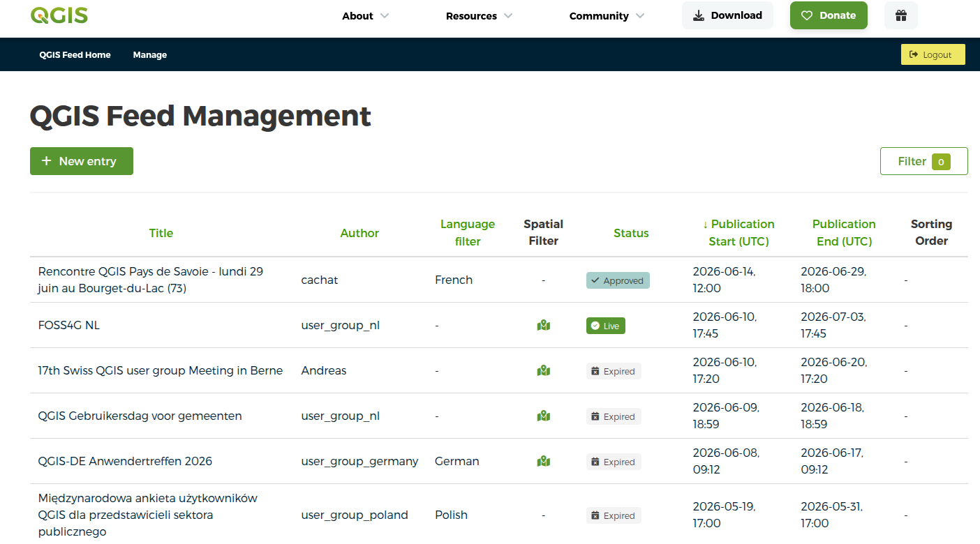
Task: Click end date 2026-06-29, 18:00
Action: (x=833, y=280)
